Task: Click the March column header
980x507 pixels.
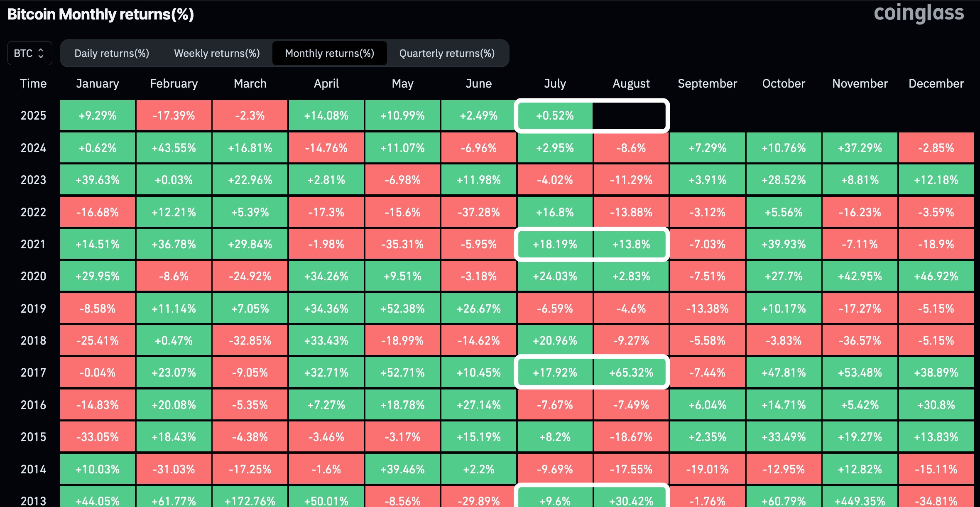Action: click(x=250, y=83)
